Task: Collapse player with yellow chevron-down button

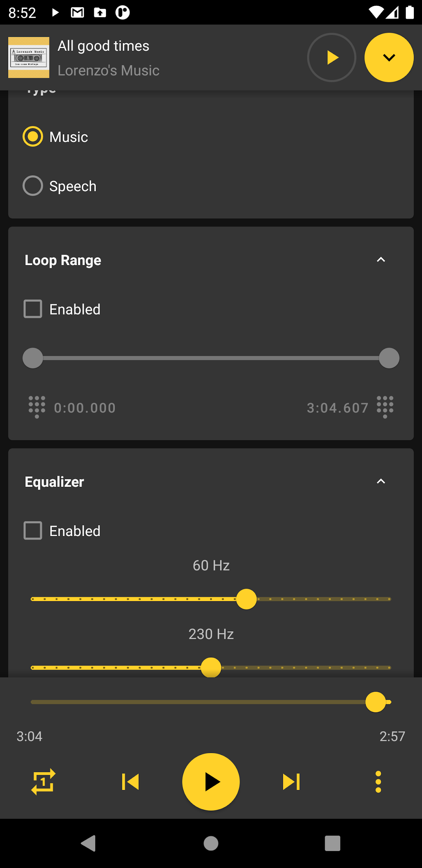Action: coord(389,57)
